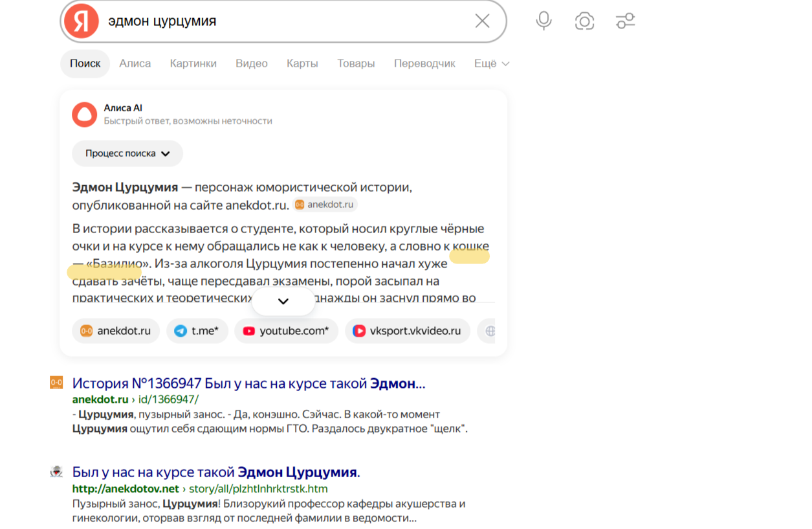Expand the Процесс поиска dropdown

tap(127, 153)
